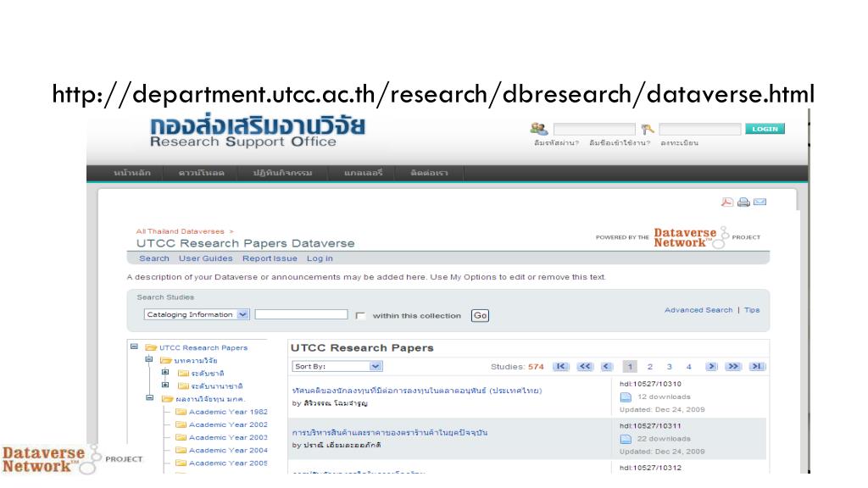Go to first page of studies
Screen dimensions: 868x488
[x=561, y=366]
